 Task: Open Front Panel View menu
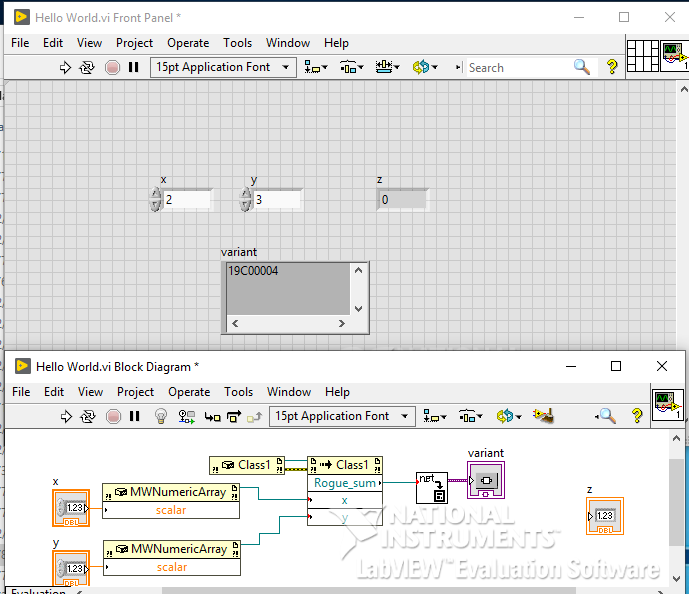[89, 43]
